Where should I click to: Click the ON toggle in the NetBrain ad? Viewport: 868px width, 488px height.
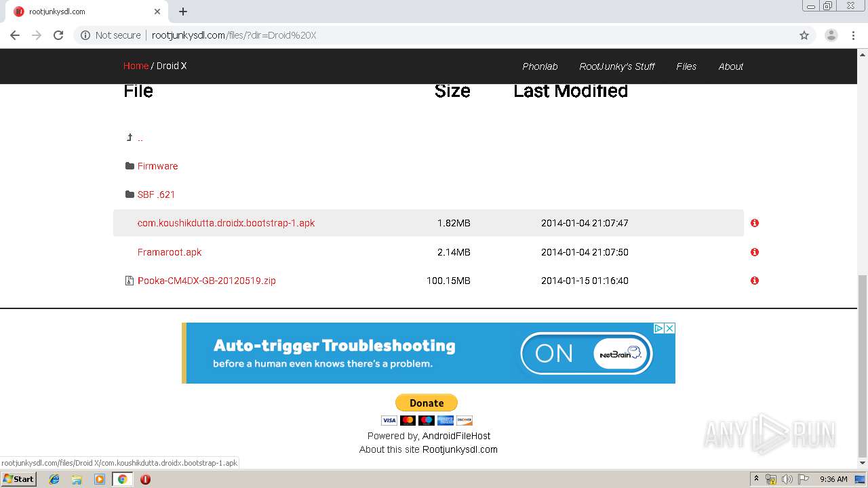(586, 353)
